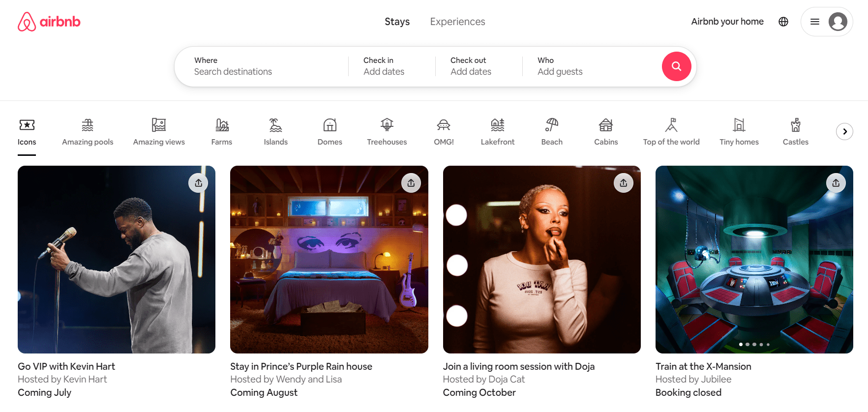
Task: Click the red search magnifier button
Action: coord(676,66)
